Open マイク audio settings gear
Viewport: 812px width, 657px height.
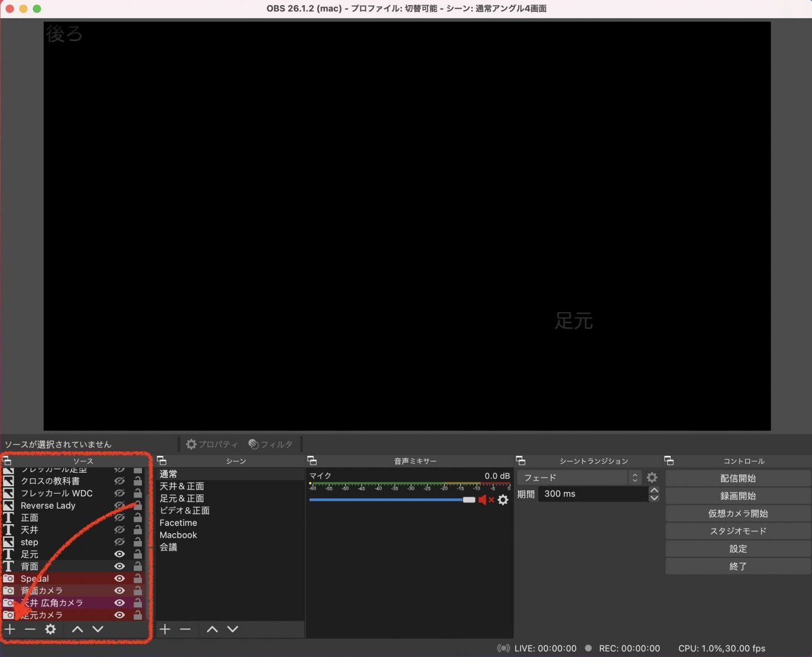click(503, 500)
